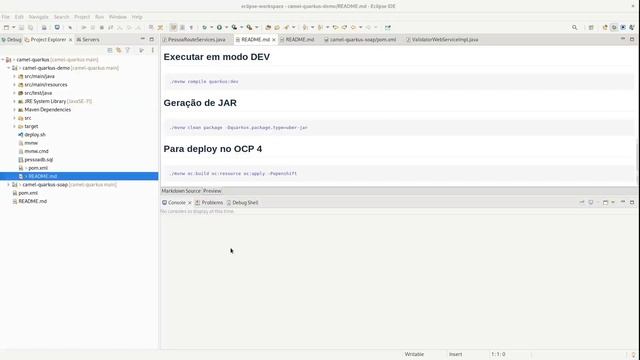The width and height of the screenshot is (640, 360).
Task: Close the Console view tab
Action: click(190, 203)
